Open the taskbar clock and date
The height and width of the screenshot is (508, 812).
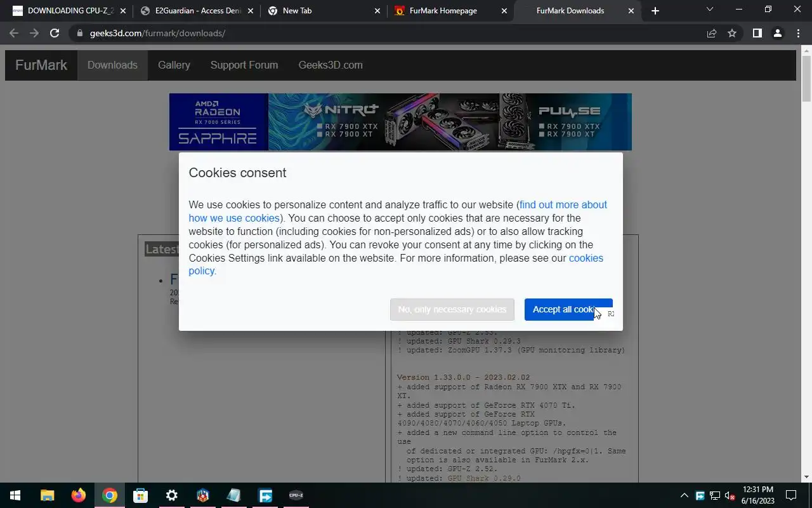pos(758,495)
